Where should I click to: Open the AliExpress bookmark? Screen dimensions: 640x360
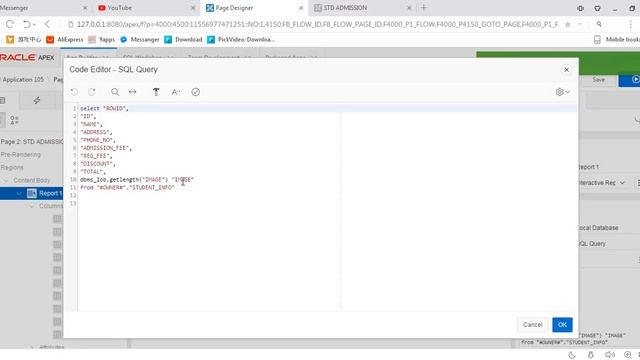(x=64, y=40)
